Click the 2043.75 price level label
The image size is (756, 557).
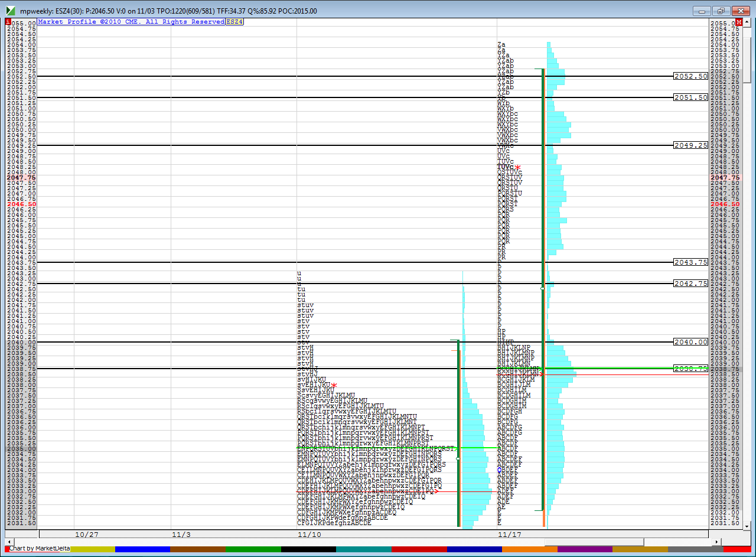[690, 262]
